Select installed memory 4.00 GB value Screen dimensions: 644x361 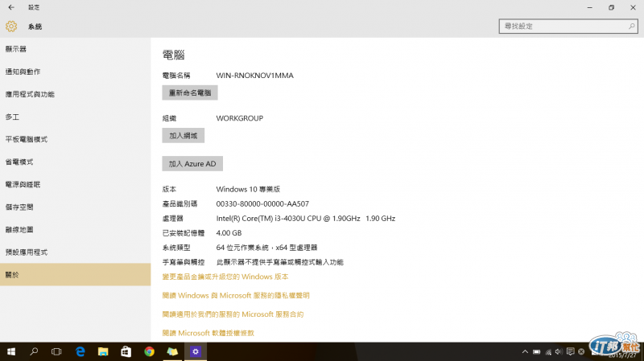[x=229, y=233]
